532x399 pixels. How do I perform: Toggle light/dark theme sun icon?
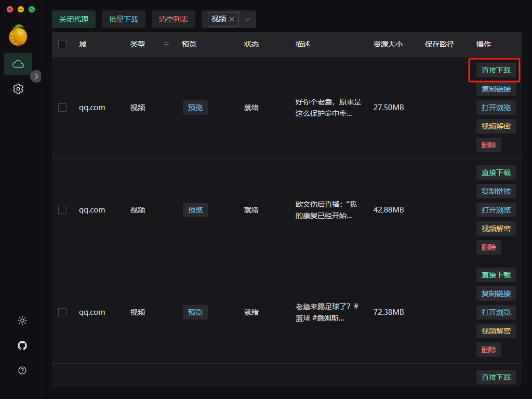coord(22,321)
